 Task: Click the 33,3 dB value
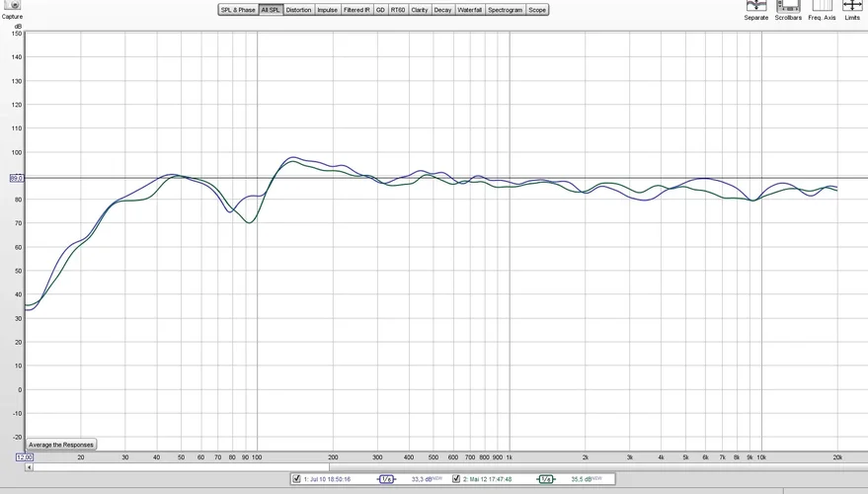click(422, 479)
